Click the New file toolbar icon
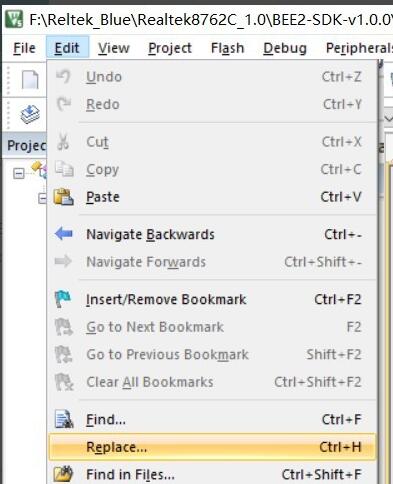Viewport: 393px width, 484px height. point(30,80)
